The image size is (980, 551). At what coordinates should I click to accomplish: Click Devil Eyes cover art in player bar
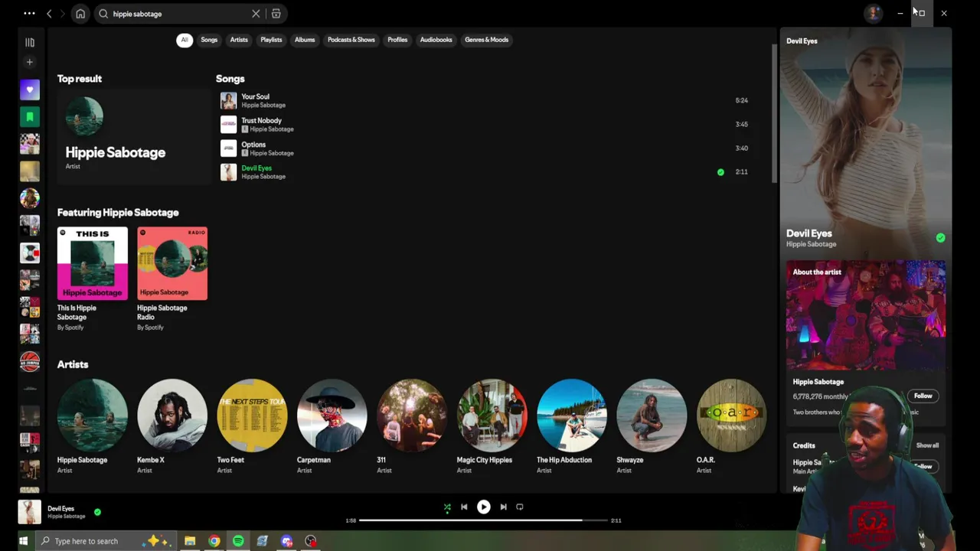click(x=29, y=512)
